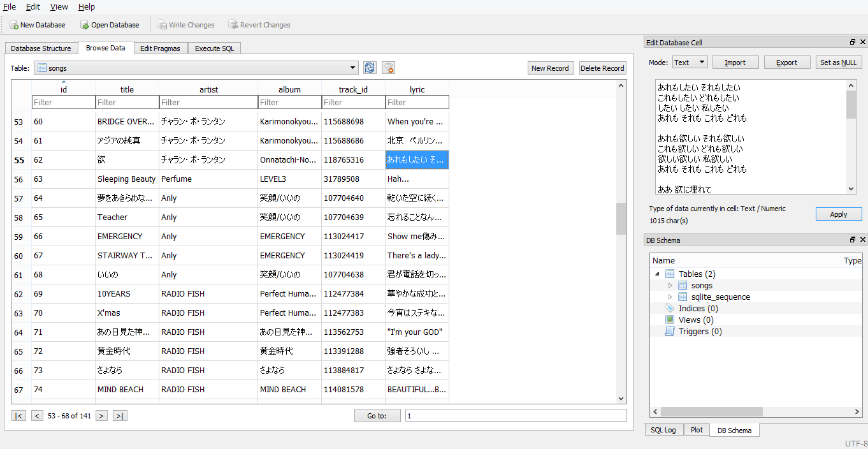Select the DB Schema bottom tab
The width and height of the screenshot is (868, 449).
734,431
